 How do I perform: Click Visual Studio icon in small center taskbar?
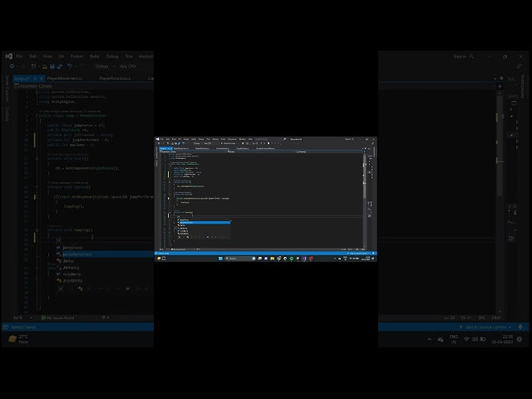click(304, 259)
